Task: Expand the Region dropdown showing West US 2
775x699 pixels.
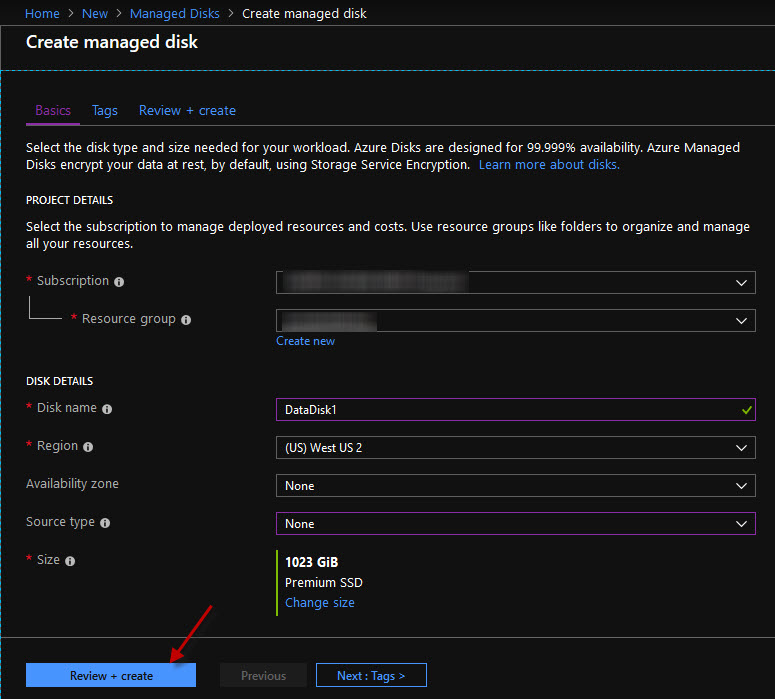Action: (516, 447)
